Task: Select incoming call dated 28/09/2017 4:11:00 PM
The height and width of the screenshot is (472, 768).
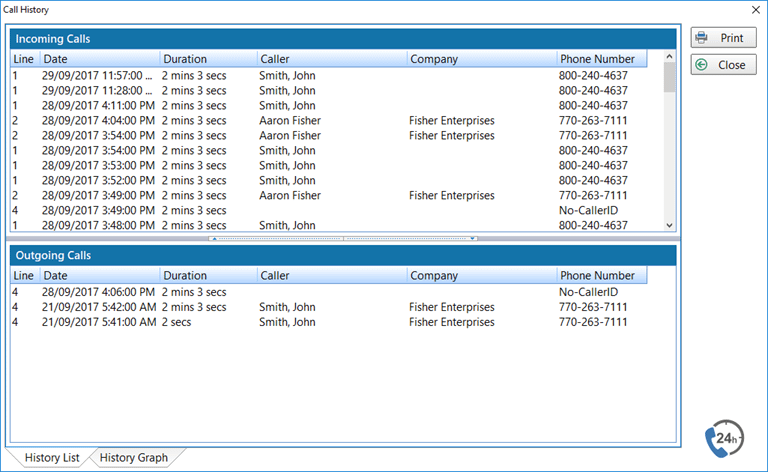Action: (x=329, y=105)
